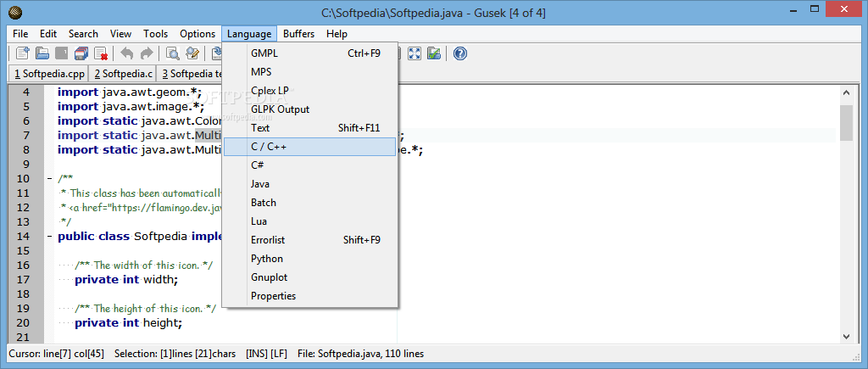Screen dimensions: 868x369
Task: Switch to the 2 Softpedia.c tab
Action: tap(123, 73)
